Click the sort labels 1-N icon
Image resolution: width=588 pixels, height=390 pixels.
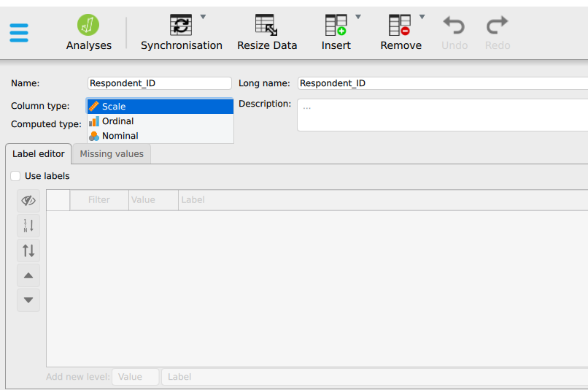pos(28,226)
